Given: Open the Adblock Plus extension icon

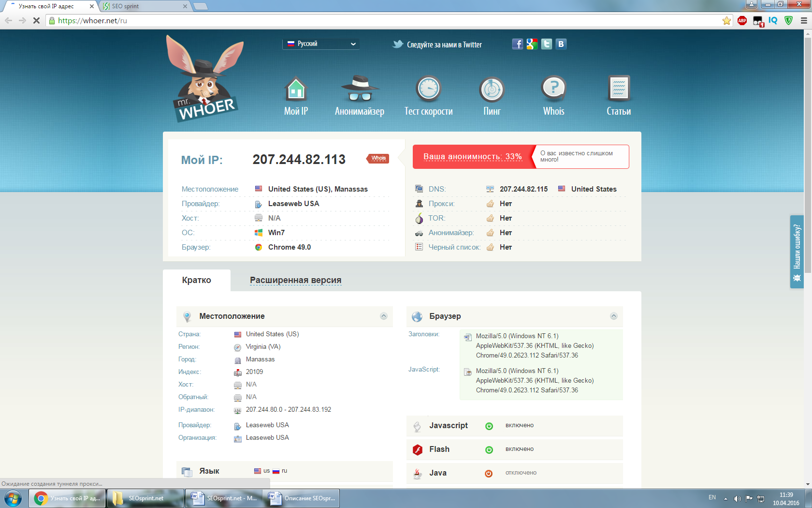Looking at the screenshot, I should (x=742, y=20).
